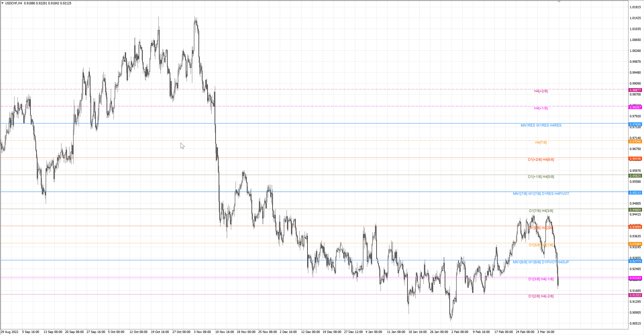Click the 1.01425 price axis value
The image size is (644, 335).
[x=635, y=18]
